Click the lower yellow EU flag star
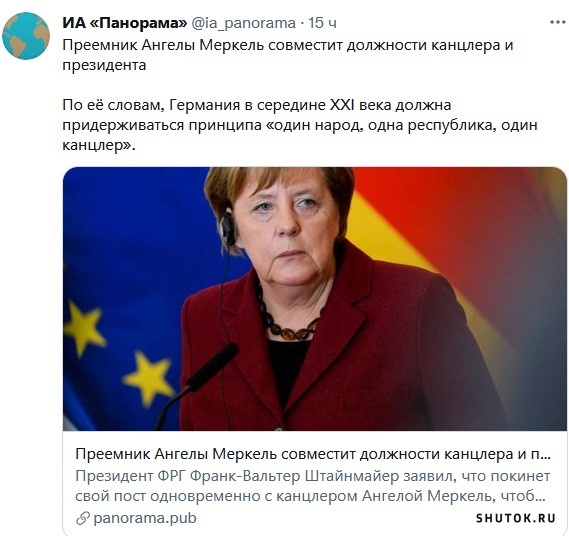 click(x=150, y=379)
